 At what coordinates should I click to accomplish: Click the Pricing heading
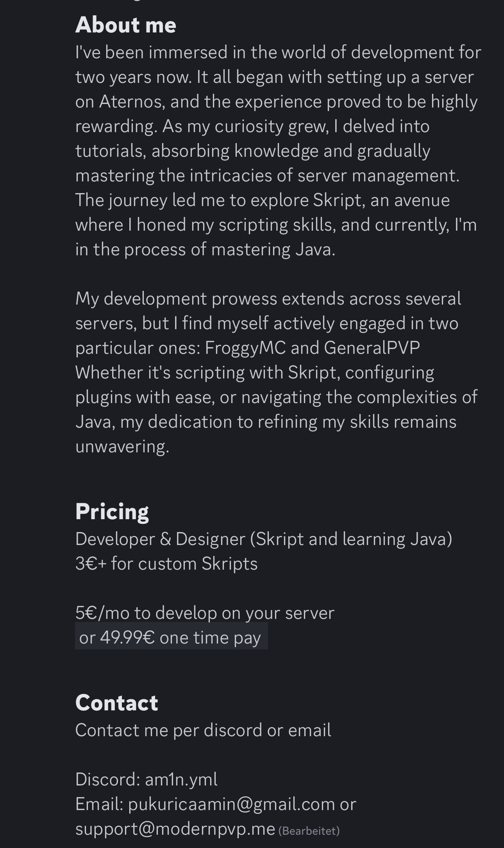coord(112,511)
